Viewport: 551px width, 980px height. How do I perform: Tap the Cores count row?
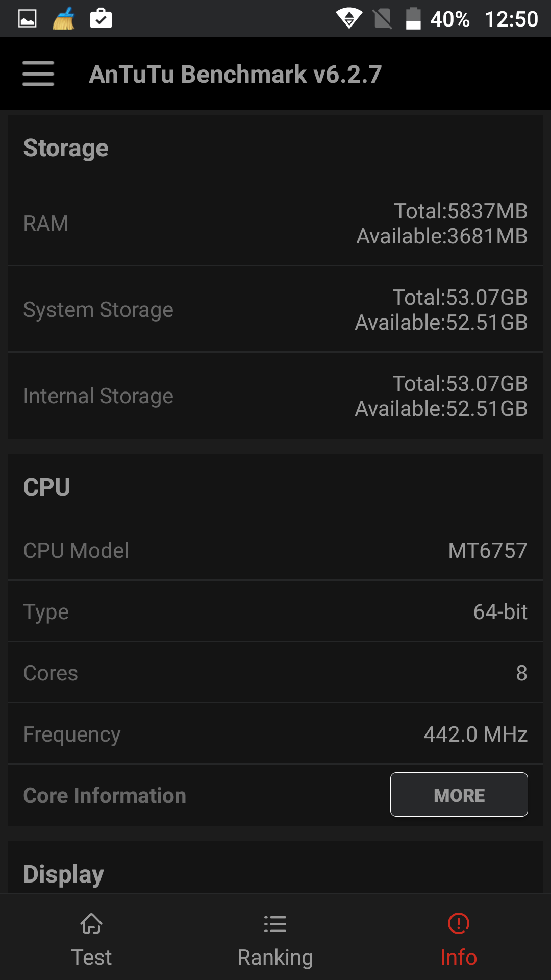click(275, 673)
